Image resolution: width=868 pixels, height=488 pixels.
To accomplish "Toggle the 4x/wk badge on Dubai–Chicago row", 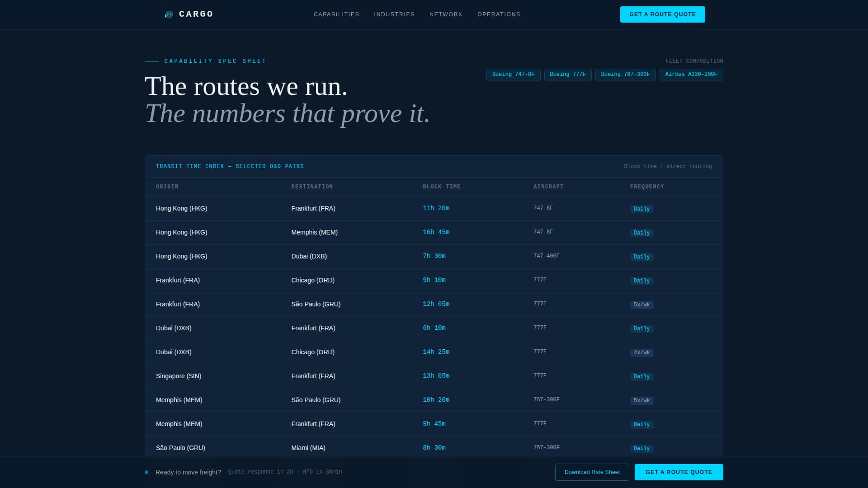I will 642,352.
